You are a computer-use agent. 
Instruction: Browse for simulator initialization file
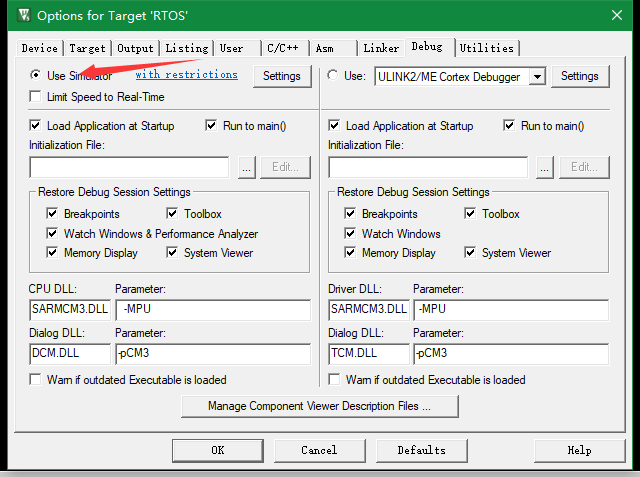pos(247,167)
